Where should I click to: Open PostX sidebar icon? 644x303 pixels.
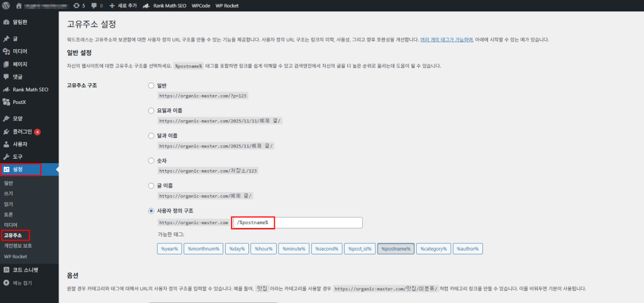(6, 102)
